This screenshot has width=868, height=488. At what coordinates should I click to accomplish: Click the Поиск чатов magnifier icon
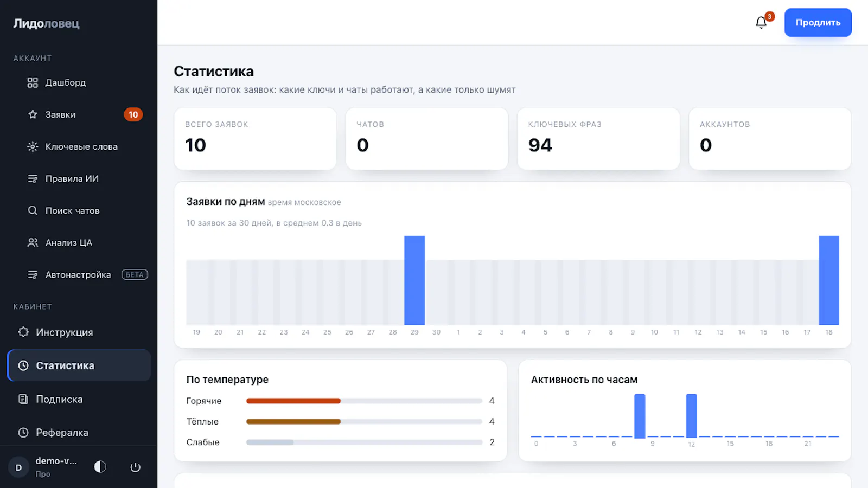[x=33, y=210]
